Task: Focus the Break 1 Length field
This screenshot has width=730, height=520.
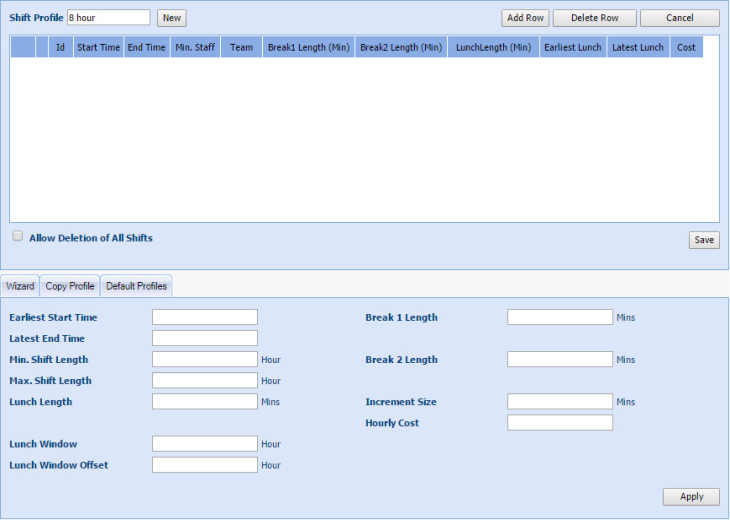Action: point(560,317)
